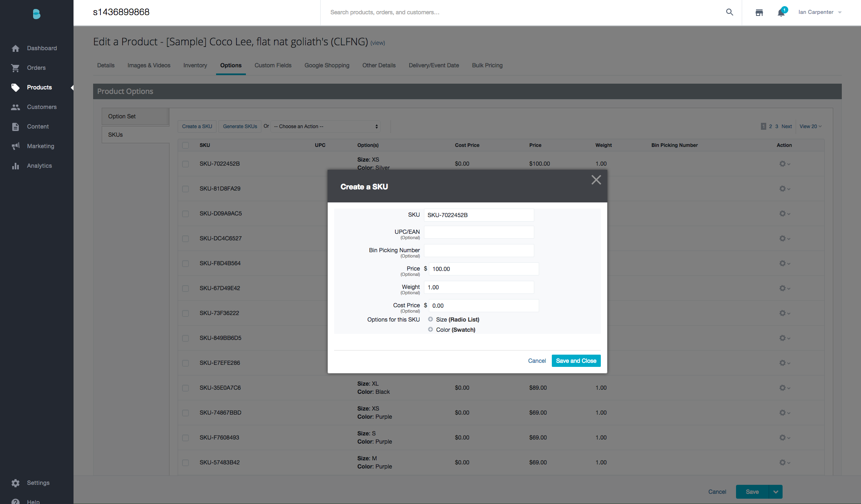Click the search magnifier icon

729,12
